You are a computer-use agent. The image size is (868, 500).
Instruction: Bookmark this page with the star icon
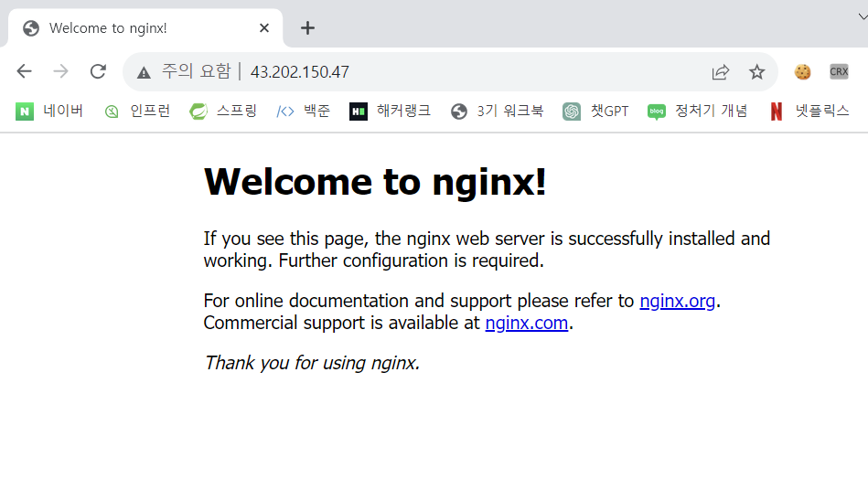pos(756,72)
